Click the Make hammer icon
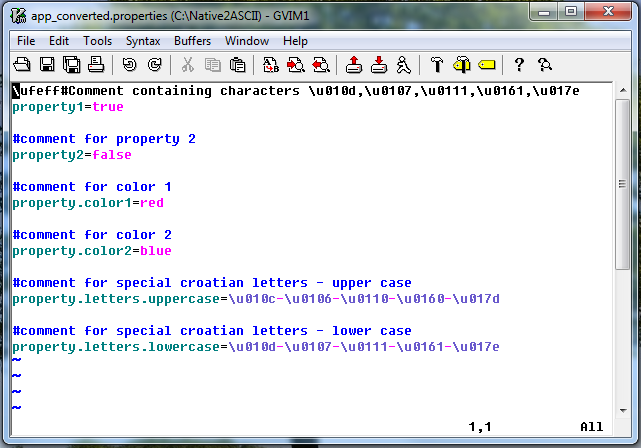 pyautogui.click(x=437, y=65)
